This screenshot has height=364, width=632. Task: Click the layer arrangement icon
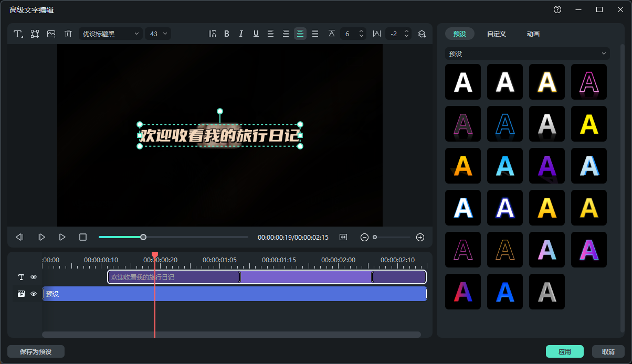(422, 34)
